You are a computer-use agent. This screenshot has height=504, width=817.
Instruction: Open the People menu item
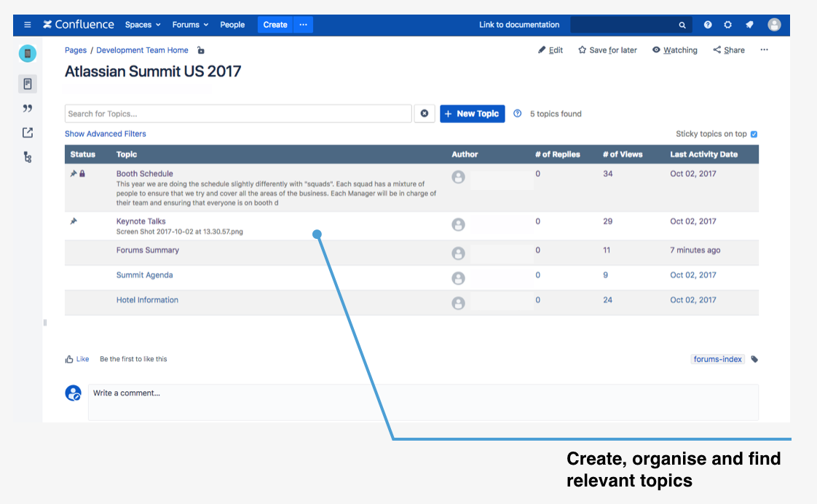(x=232, y=25)
